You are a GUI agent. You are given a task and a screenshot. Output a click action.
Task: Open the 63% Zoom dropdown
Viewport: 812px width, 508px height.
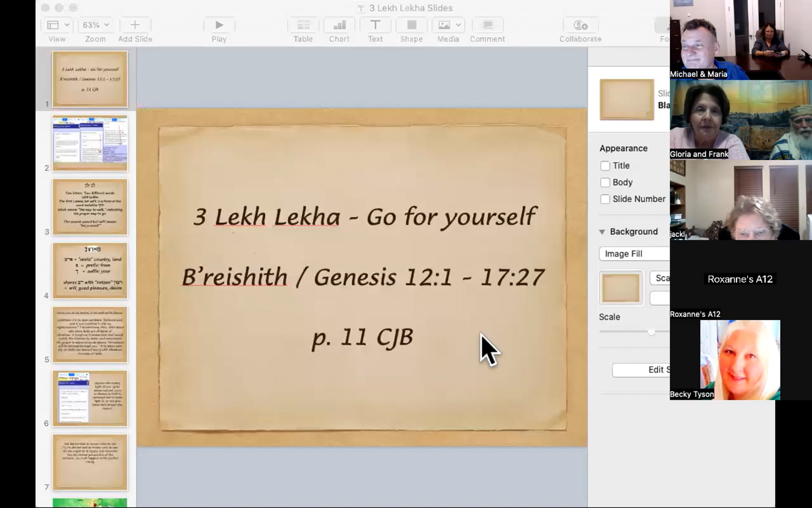[x=95, y=25]
